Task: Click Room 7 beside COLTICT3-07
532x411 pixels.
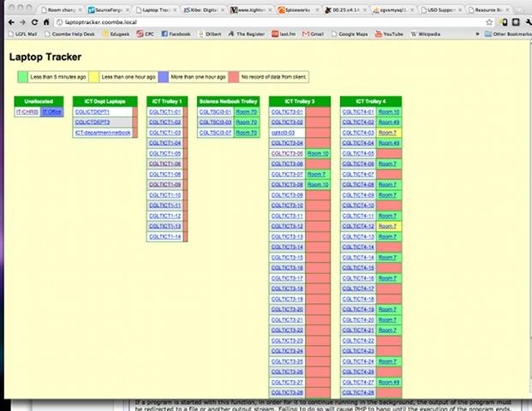Action: (316, 175)
